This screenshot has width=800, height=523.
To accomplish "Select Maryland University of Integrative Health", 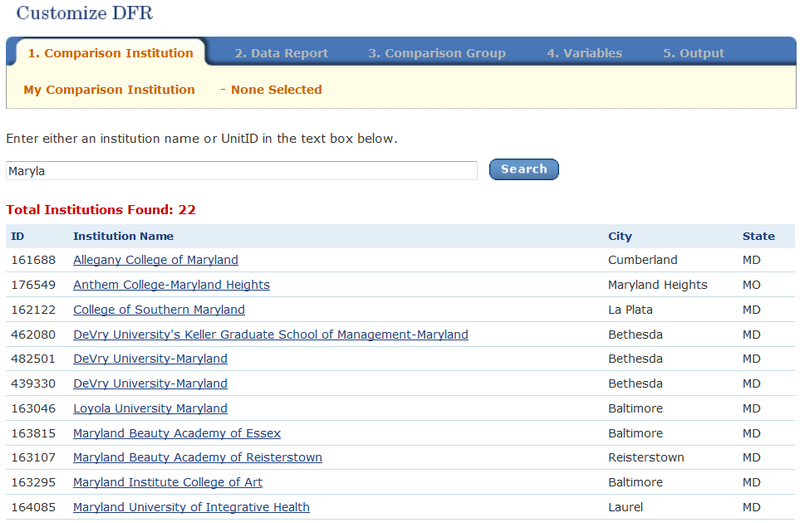I will 191,507.
